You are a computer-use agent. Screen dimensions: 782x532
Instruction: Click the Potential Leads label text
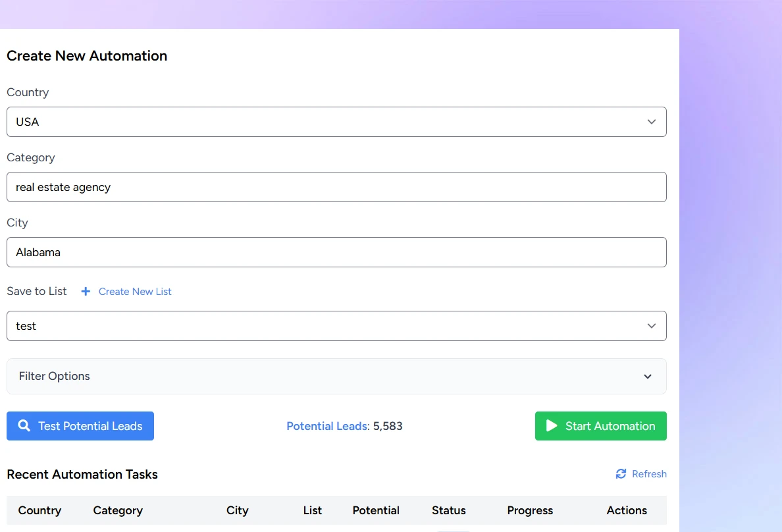327,426
